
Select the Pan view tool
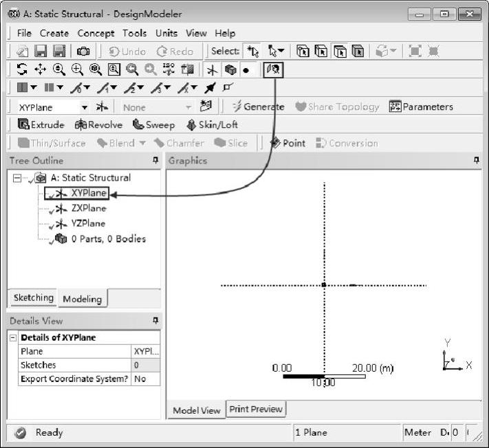(40, 69)
